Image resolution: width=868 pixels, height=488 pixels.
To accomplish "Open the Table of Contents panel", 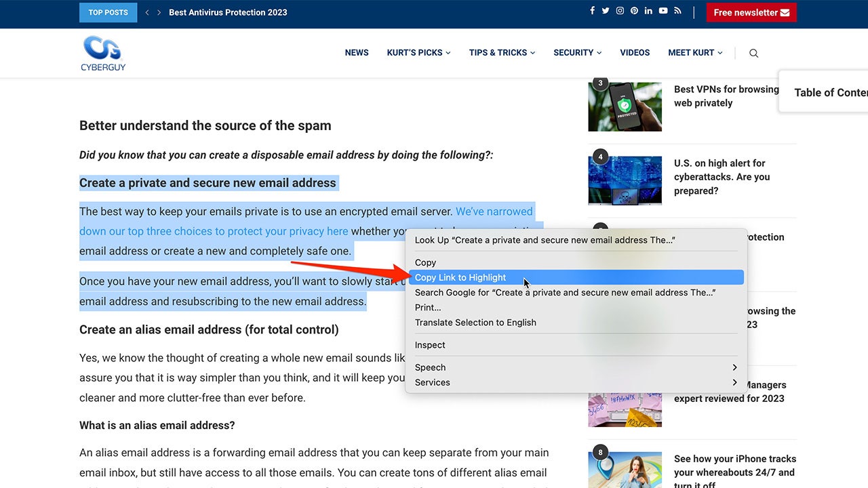I will pos(824,92).
